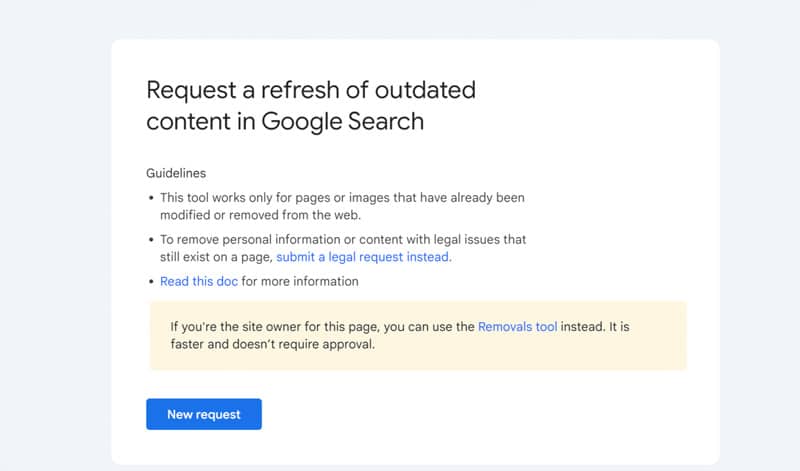Click the Guidelines label

pyautogui.click(x=176, y=173)
